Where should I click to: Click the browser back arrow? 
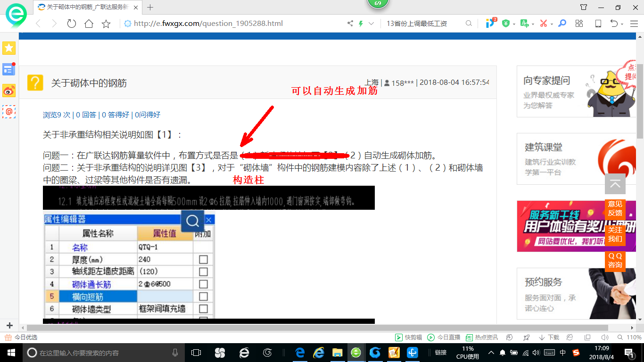(x=38, y=24)
